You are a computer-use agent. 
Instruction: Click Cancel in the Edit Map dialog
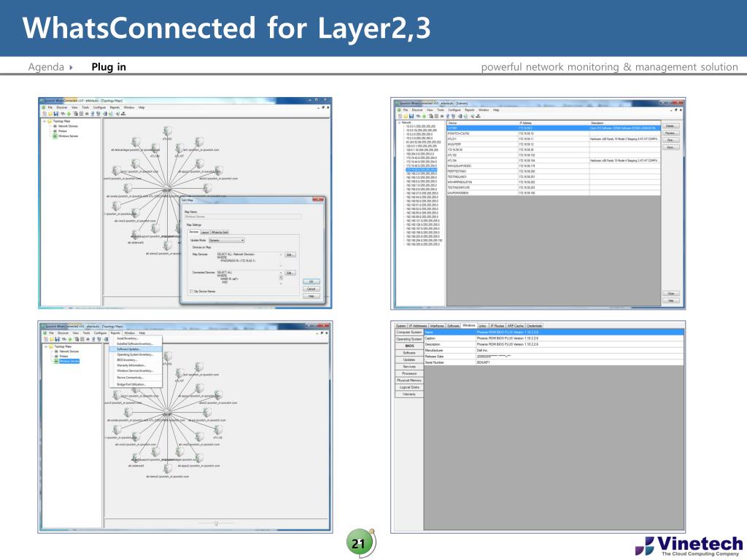[x=311, y=289]
